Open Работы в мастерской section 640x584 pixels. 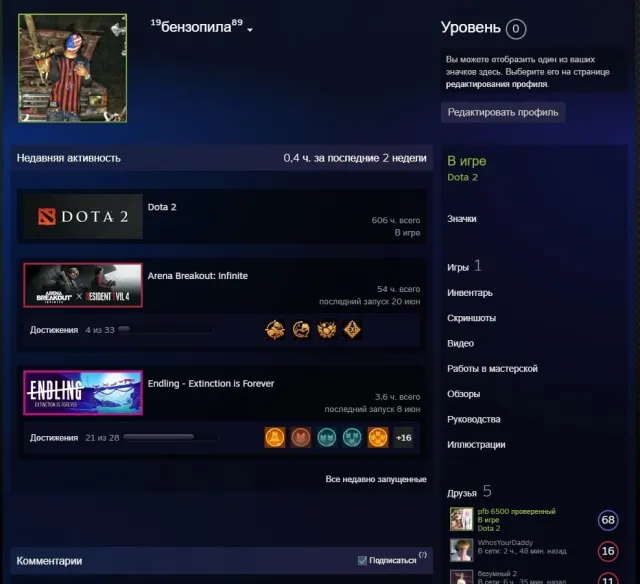[x=492, y=369]
